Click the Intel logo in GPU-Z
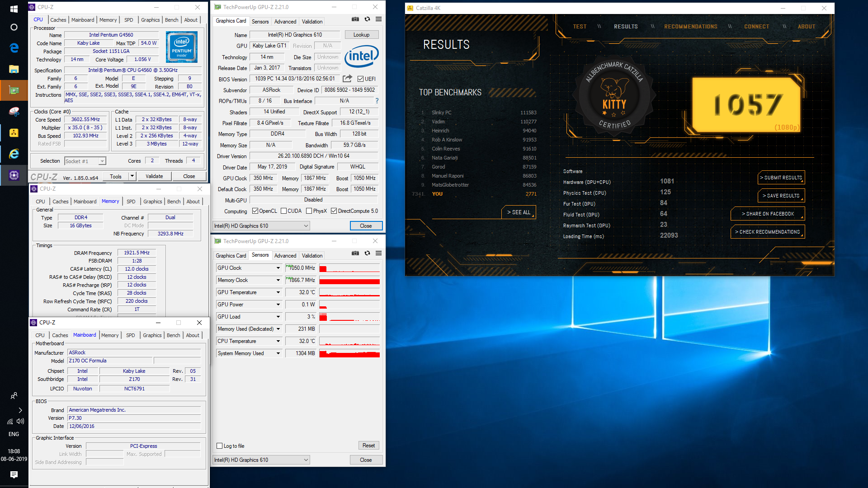 coord(362,56)
